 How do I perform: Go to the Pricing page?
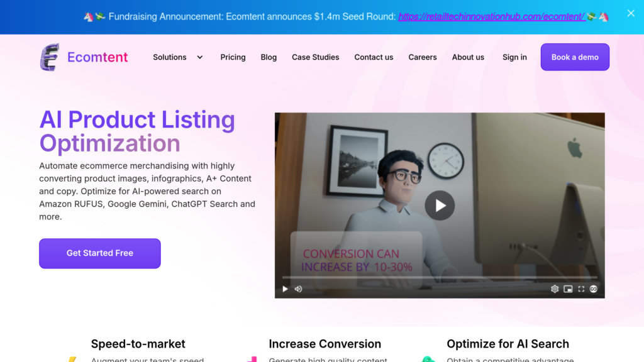(233, 57)
